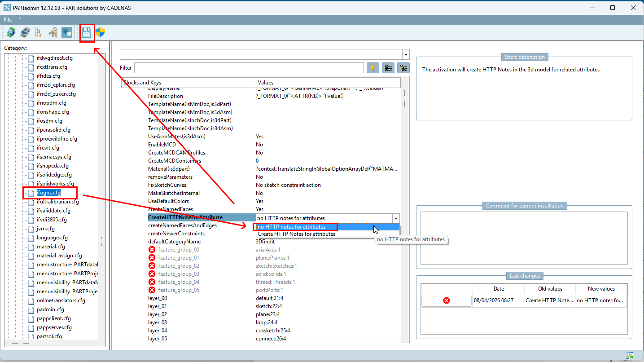Image resolution: width=644 pixels, height=362 pixels.
Task: Click the Comment for current installation text area
Action: click(x=524, y=238)
